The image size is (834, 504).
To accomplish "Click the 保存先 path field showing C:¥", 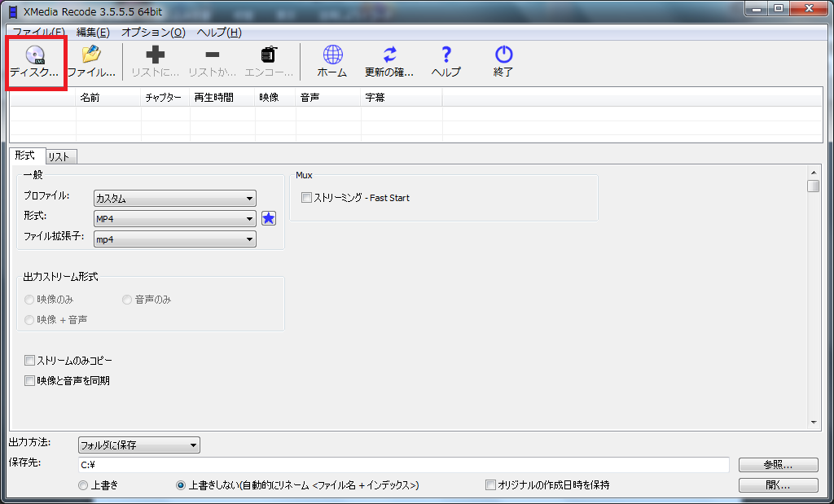I will coord(403,465).
